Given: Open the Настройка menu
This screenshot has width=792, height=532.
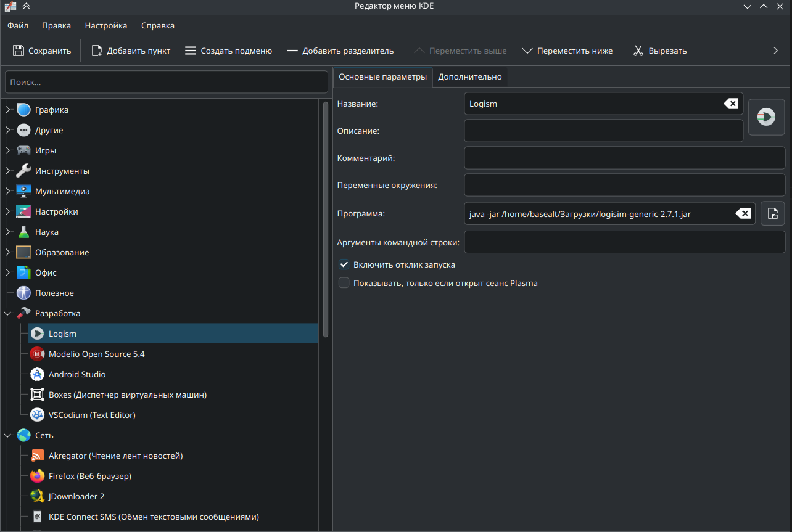Looking at the screenshot, I should coord(106,25).
